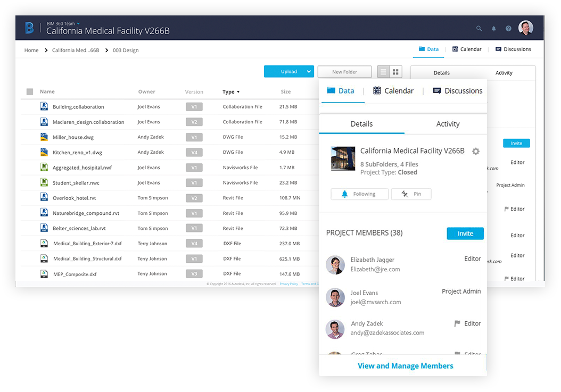Click Andy Zadek's avatar in members list
This screenshot has height=392, width=561.
pos(335,329)
